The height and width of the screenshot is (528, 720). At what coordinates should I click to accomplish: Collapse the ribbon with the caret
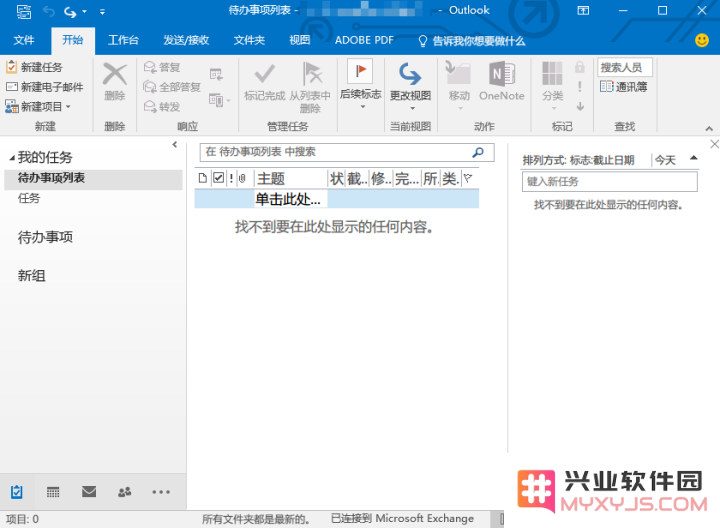pyautogui.click(x=709, y=129)
